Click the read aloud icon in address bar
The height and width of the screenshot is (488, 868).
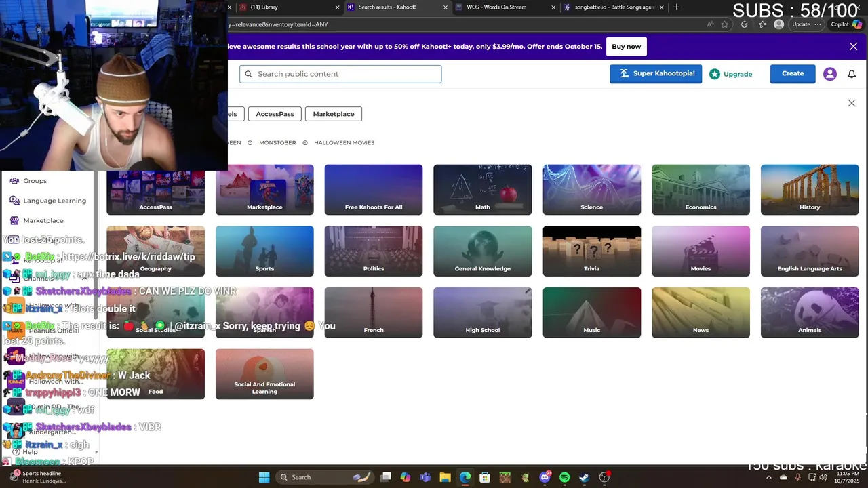pos(710,24)
